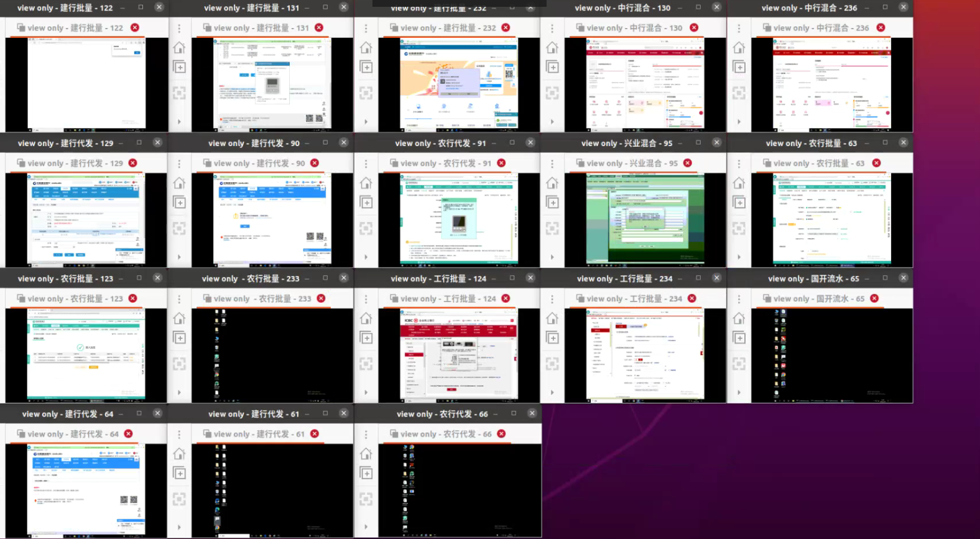Expand sidebar arrow in 农行代发 - 66 window
The height and width of the screenshot is (539, 980).
[x=366, y=527]
